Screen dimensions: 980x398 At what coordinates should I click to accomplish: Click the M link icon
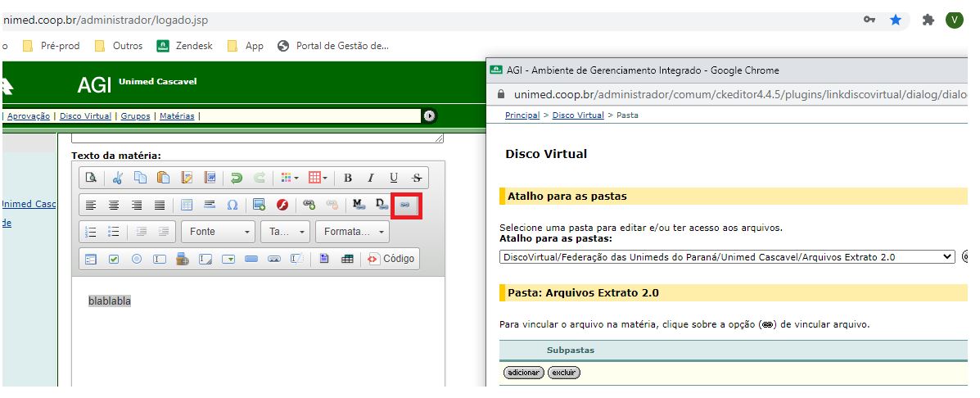[358, 205]
